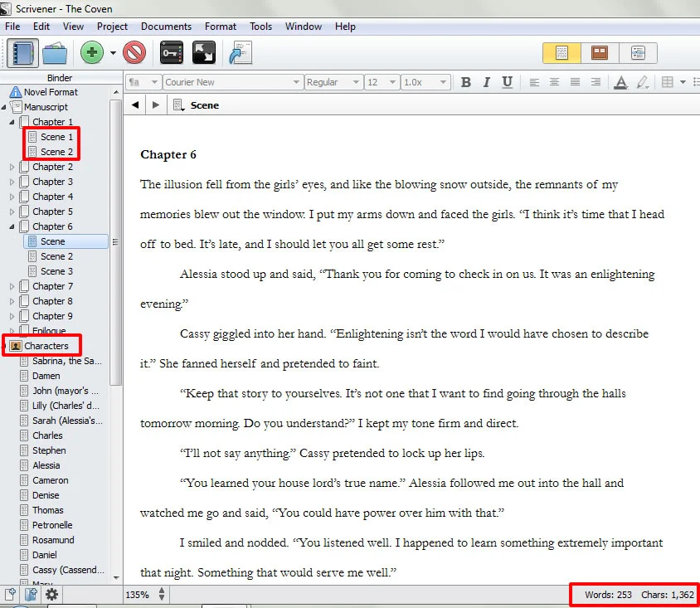
Task: Open the Add item dropdown arrow
Action: point(113,53)
